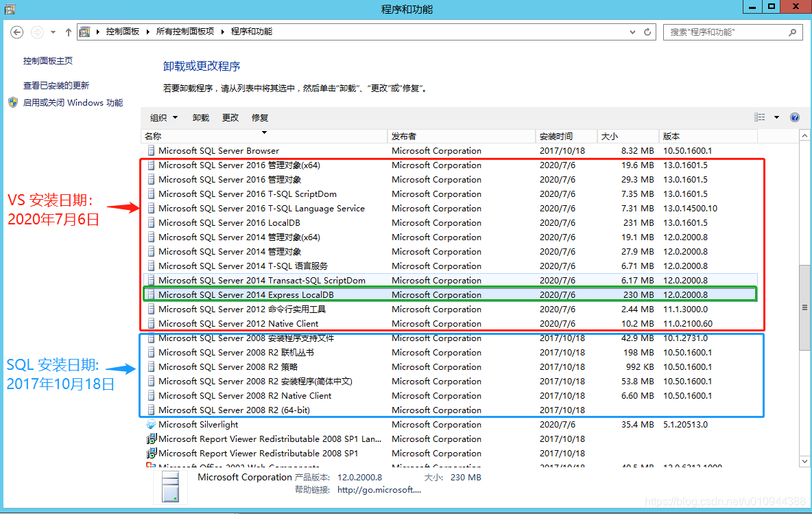Image resolution: width=812 pixels, height=514 pixels.
Task: Expand arrow after 所有控制面板项 breadcrumb
Action: [223, 32]
